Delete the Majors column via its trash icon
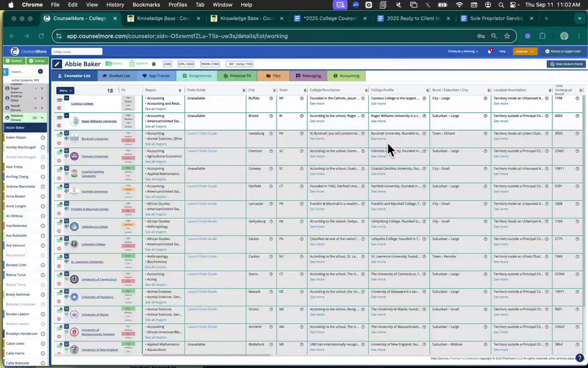Image resolution: width=588 pixels, height=368 pixels. pyautogui.click(x=180, y=90)
